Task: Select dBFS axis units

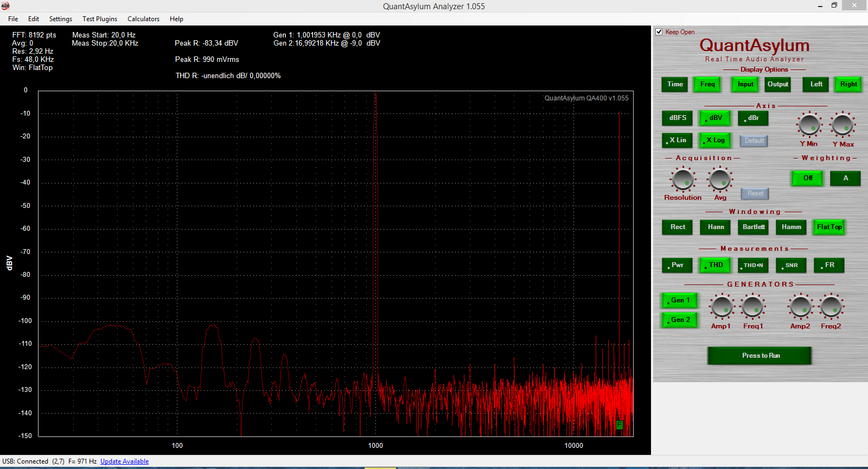Action: [677, 118]
